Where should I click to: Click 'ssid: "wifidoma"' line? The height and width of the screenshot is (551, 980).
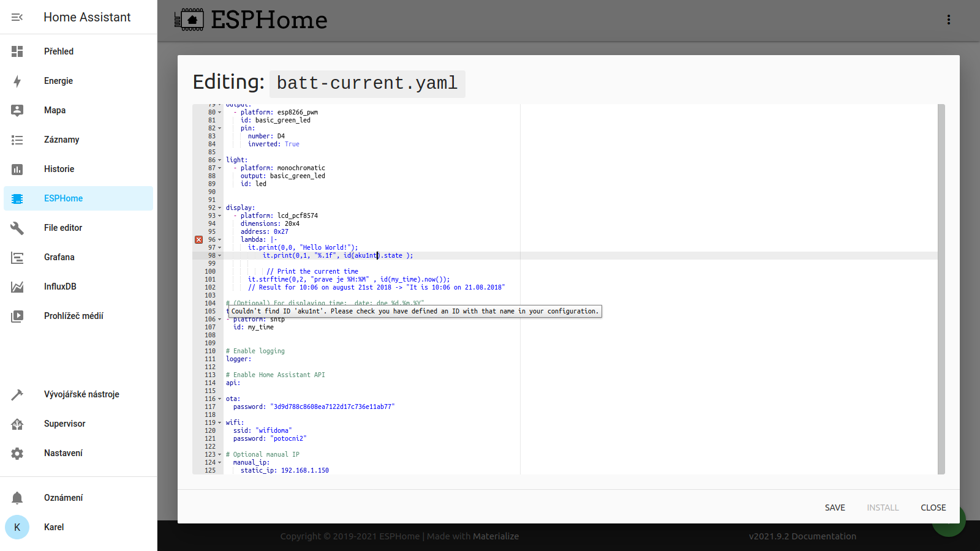tap(263, 430)
